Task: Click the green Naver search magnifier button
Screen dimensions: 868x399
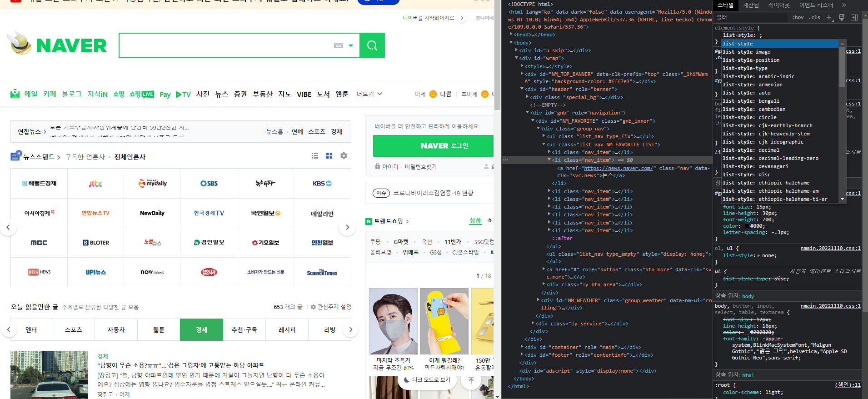Action: 372,45
